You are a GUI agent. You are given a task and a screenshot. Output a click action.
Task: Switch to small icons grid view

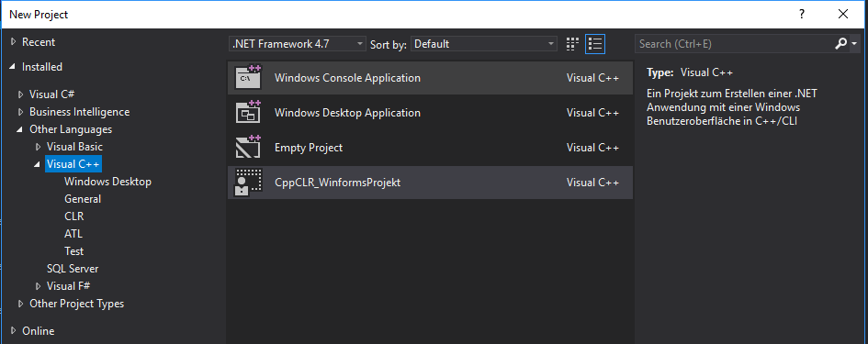572,44
